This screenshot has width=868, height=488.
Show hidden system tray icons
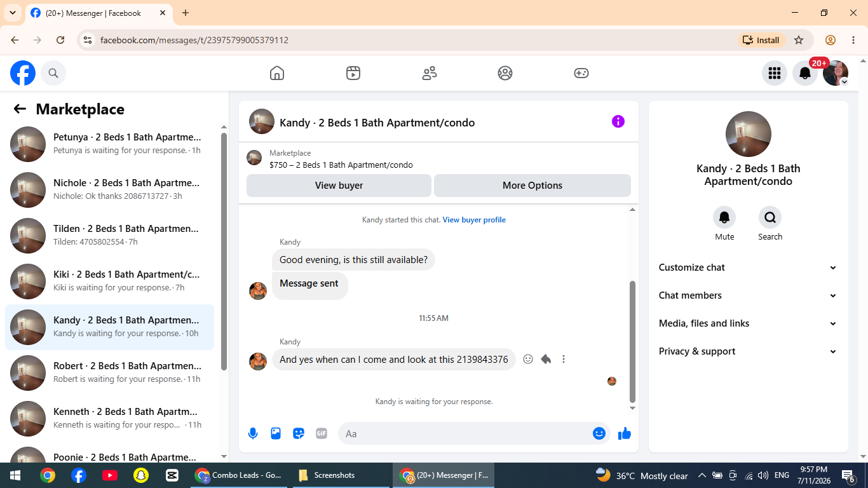[x=702, y=475]
